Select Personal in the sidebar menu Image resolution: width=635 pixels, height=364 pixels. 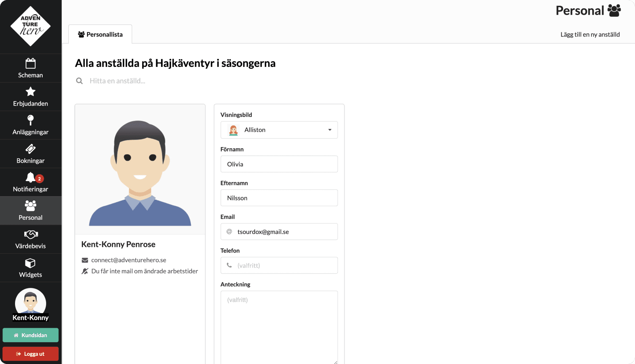tap(30, 210)
